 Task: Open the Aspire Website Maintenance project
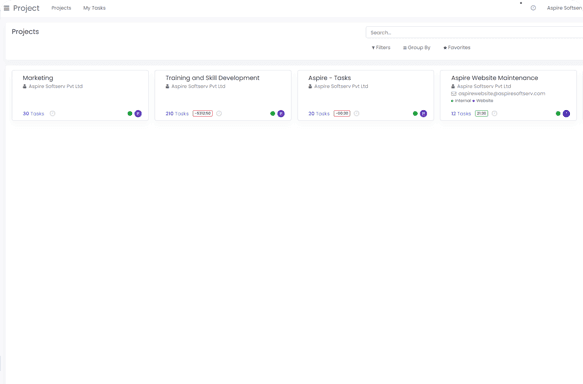tap(495, 78)
